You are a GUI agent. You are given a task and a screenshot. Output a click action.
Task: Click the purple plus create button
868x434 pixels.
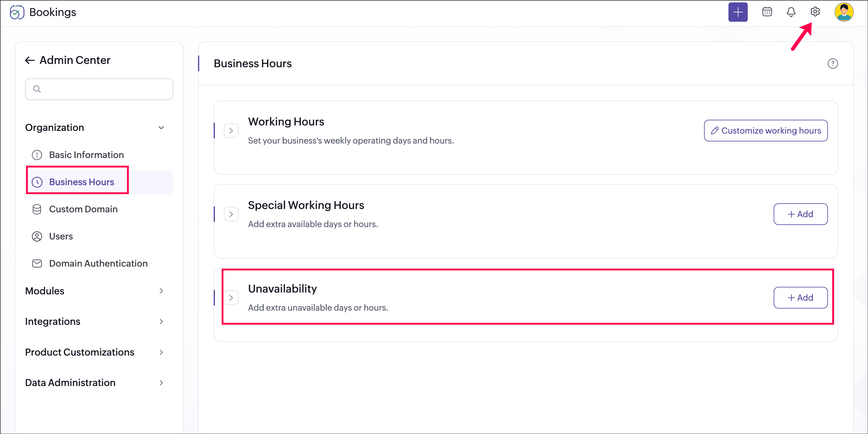[x=738, y=12]
